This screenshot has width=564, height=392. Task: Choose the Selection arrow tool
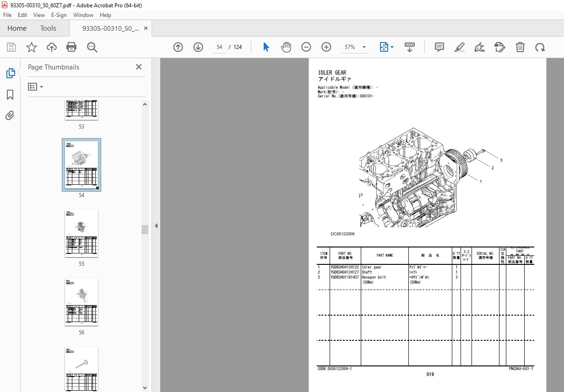pos(266,47)
